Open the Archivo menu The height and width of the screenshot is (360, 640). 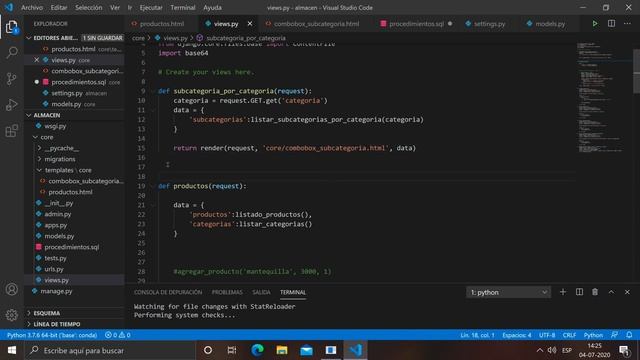tap(32, 7)
